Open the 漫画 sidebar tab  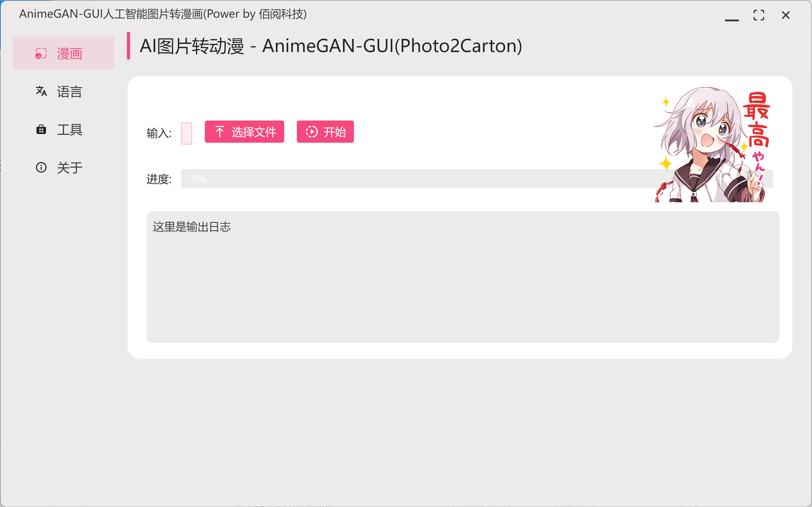coord(63,53)
